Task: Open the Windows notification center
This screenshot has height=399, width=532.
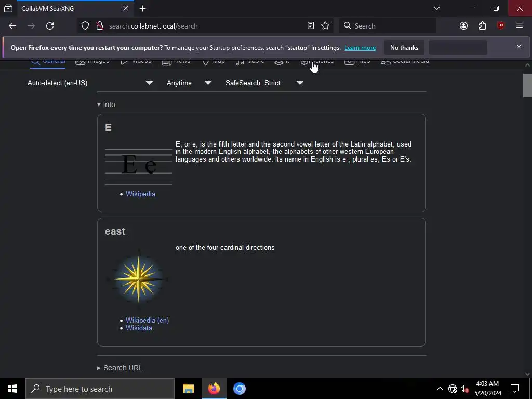Action: tap(515, 389)
